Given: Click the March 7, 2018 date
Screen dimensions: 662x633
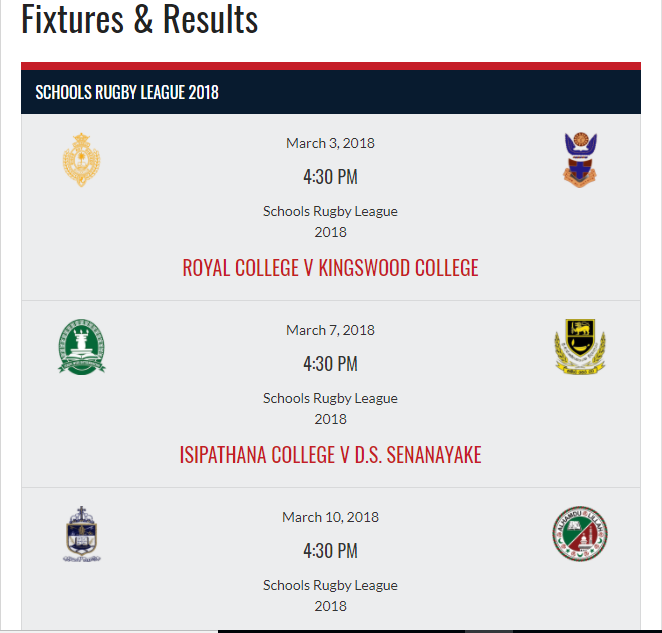Looking at the screenshot, I should 331,330.
